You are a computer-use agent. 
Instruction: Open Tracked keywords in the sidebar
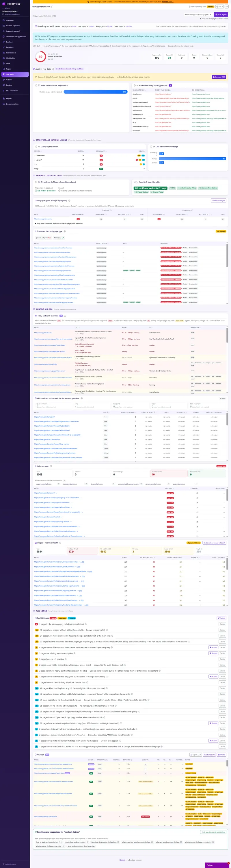(13, 26)
